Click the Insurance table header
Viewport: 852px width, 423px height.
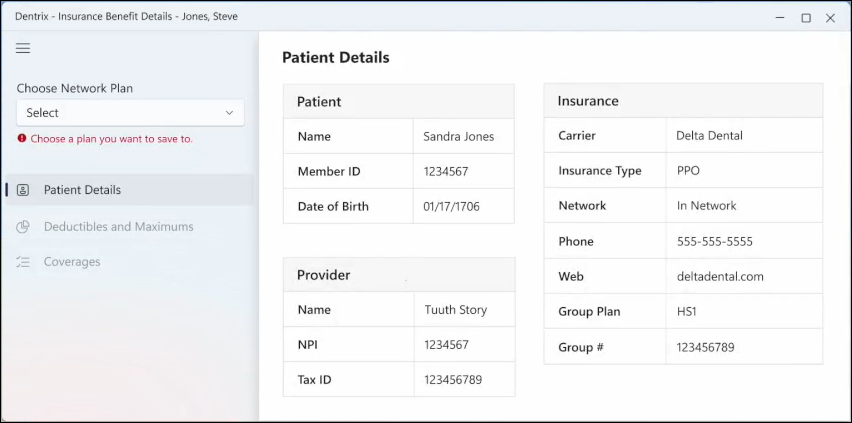(x=683, y=101)
